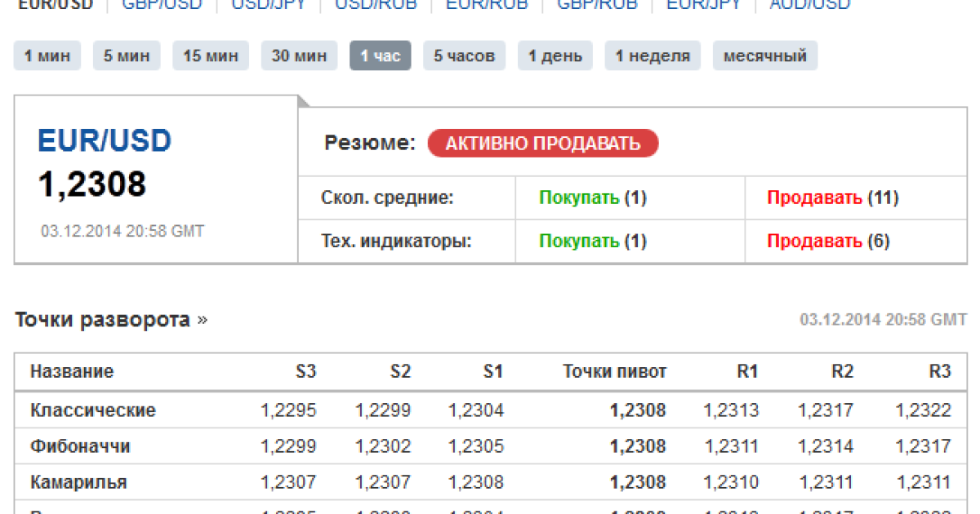The height and width of the screenshot is (514, 980).
Task: Click Покупать (1) in Скол. средние row
Action: [x=593, y=197]
